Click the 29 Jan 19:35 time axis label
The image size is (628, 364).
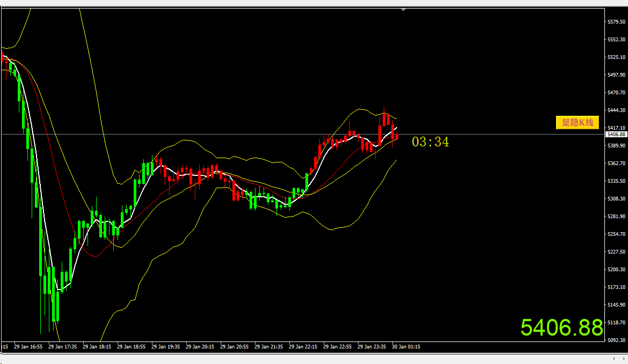pyautogui.click(x=166, y=347)
